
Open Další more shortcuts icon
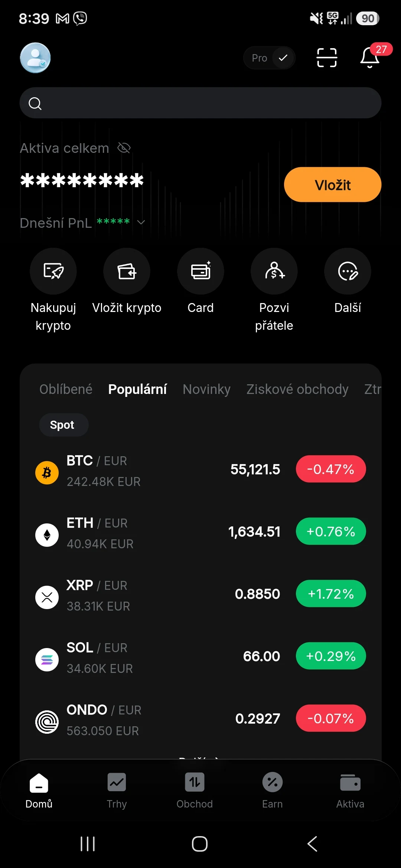click(348, 271)
